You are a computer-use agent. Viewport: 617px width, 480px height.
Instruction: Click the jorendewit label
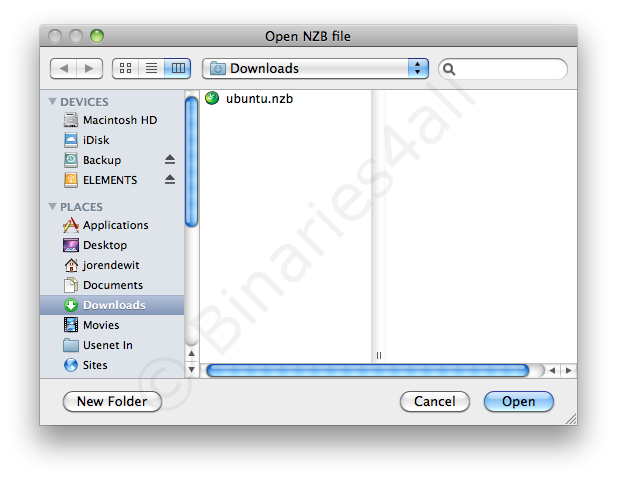coord(111,265)
